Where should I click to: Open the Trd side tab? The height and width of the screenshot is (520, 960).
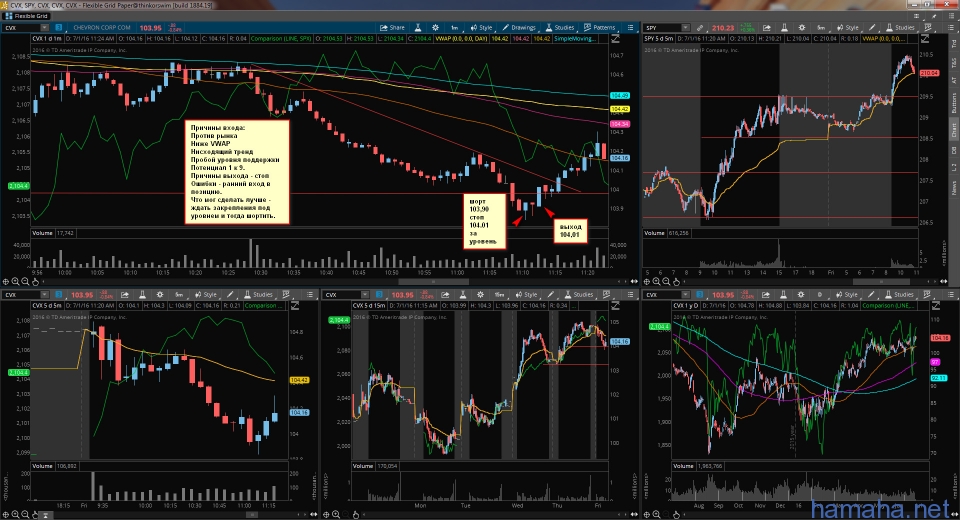pyautogui.click(x=953, y=44)
